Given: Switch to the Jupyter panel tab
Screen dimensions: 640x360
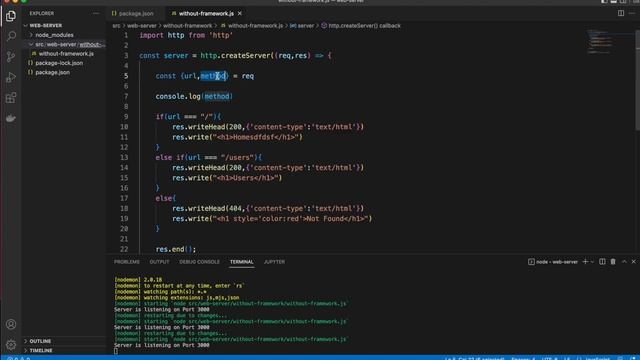Looking at the screenshot, I should click(x=274, y=262).
